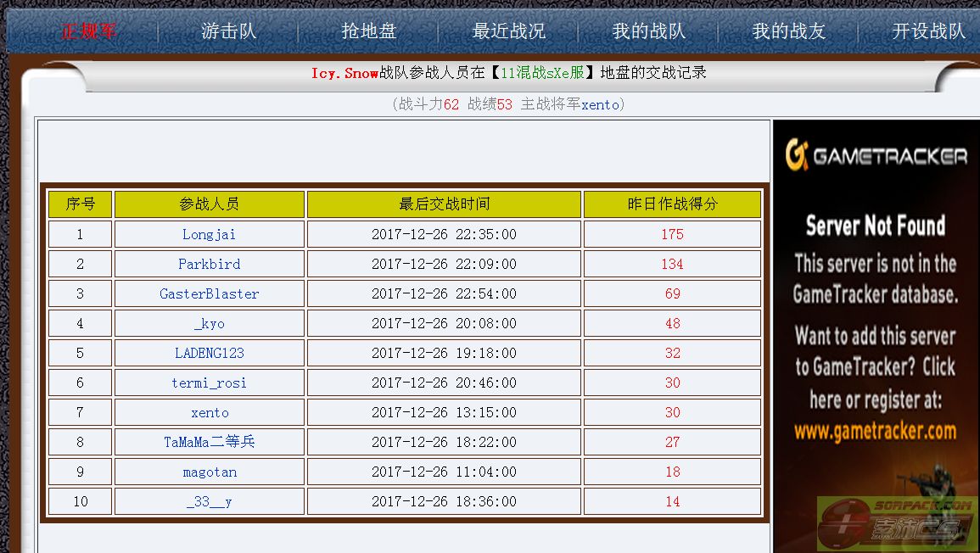
Task: Open player magotan's profile
Action: 210,472
